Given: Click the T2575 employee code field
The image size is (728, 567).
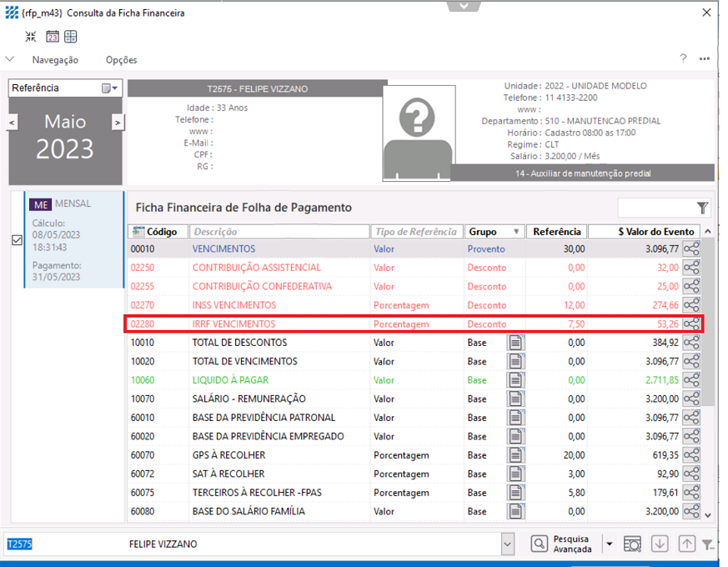Looking at the screenshot, I should pyautogui.click(x=19, y=544).
